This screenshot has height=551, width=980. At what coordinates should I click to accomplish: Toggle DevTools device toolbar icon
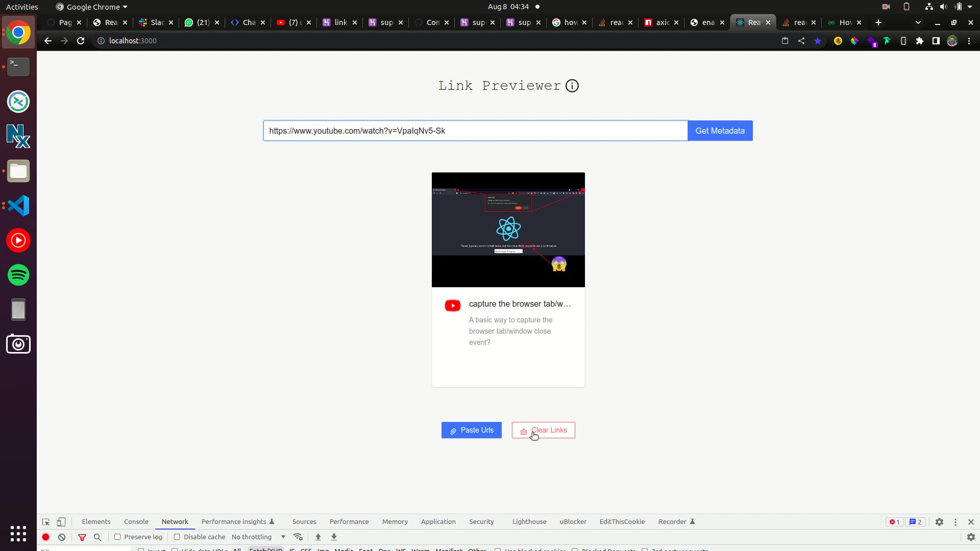click(x=61, y=522)
